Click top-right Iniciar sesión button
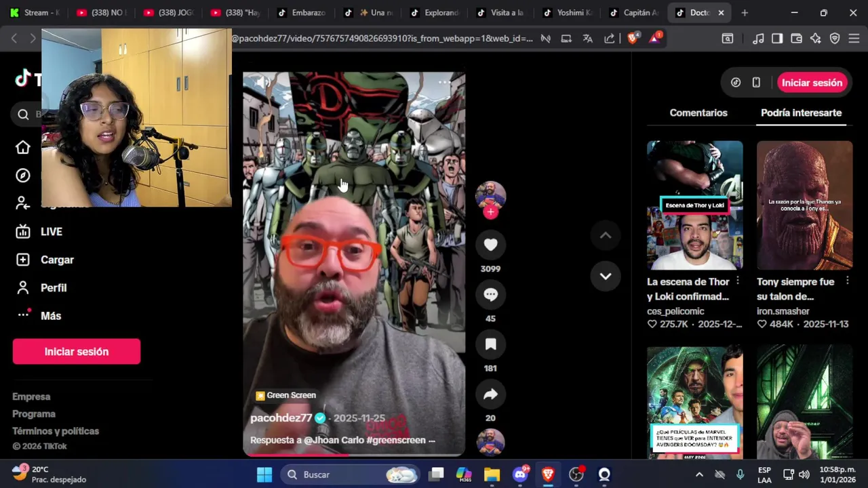 [x=812, y=83]
